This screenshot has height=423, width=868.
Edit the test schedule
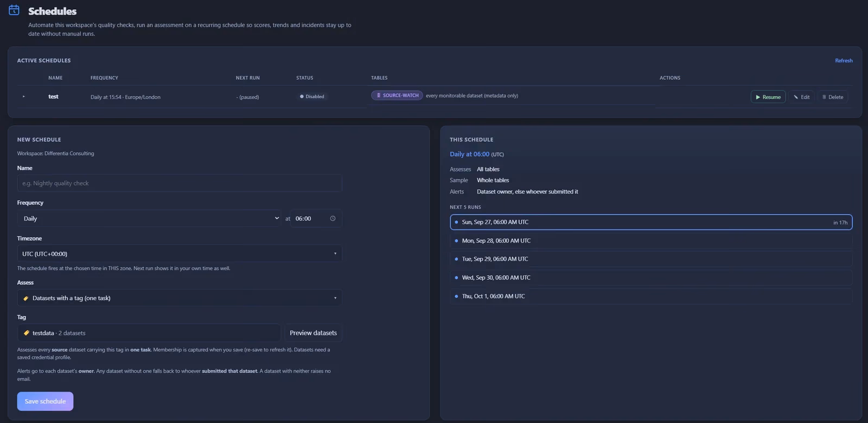point(801,97)
